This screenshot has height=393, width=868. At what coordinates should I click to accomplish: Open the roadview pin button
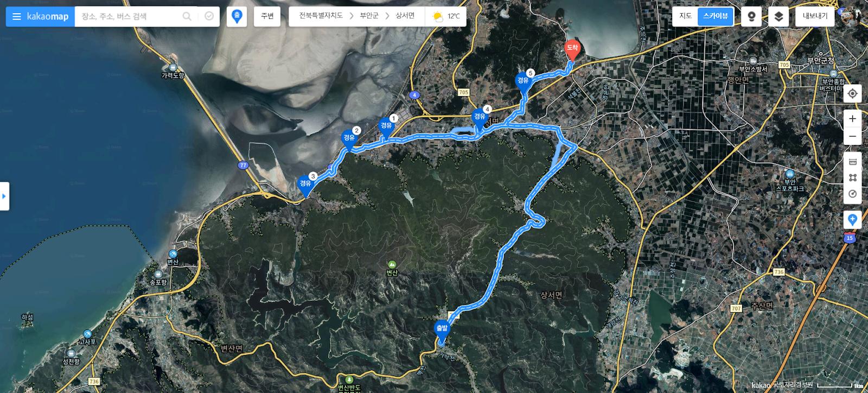point(751,17)
